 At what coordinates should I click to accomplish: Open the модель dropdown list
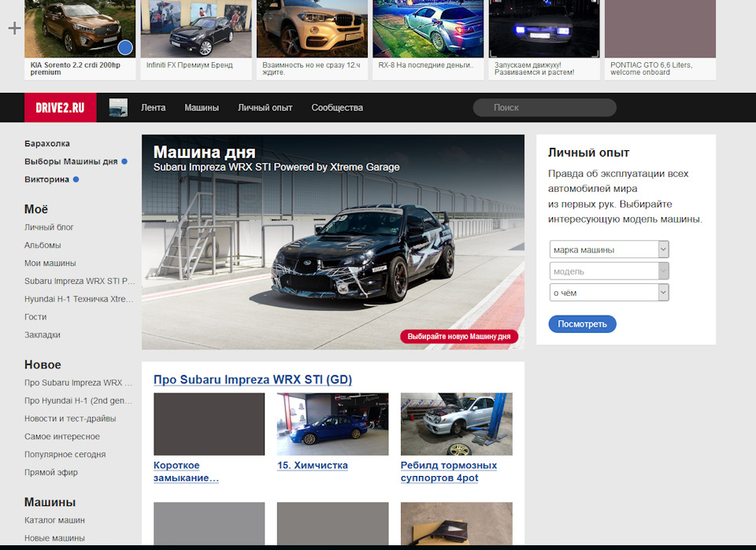click(609, 271)
